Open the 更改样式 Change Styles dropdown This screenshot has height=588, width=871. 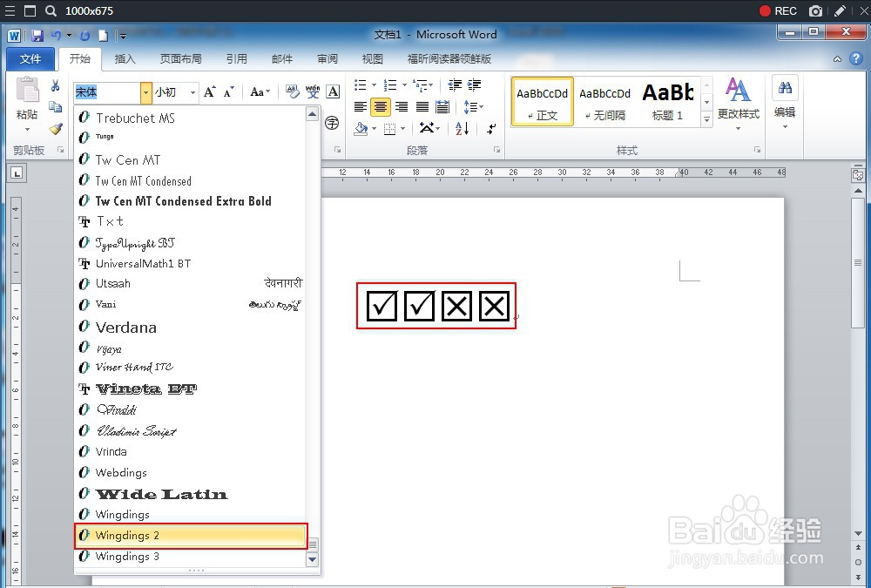(x=739, y=104)
